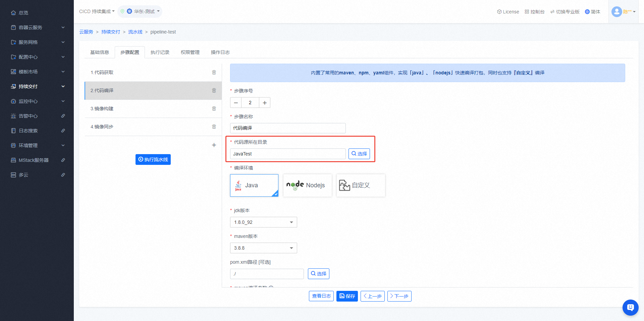
Task: Add a new pipeline step with plus icon
Action: [214, 145]
